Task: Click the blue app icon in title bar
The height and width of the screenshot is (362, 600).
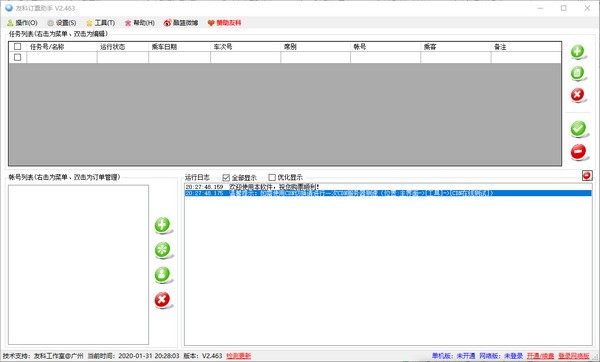Action: 9,8
